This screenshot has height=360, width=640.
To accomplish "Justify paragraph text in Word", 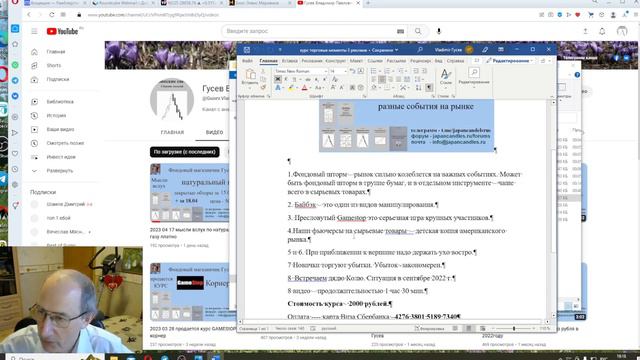I will tap(398, 79).
